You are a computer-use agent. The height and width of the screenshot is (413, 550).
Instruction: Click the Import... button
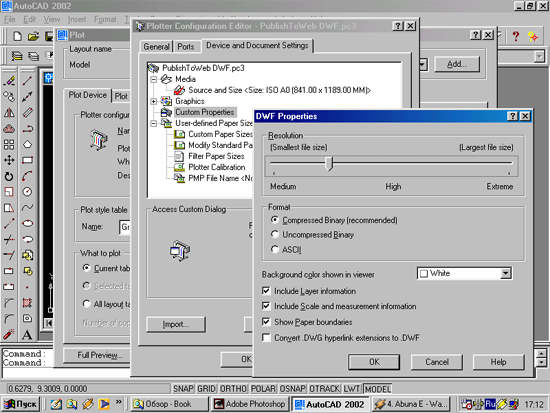176,324
